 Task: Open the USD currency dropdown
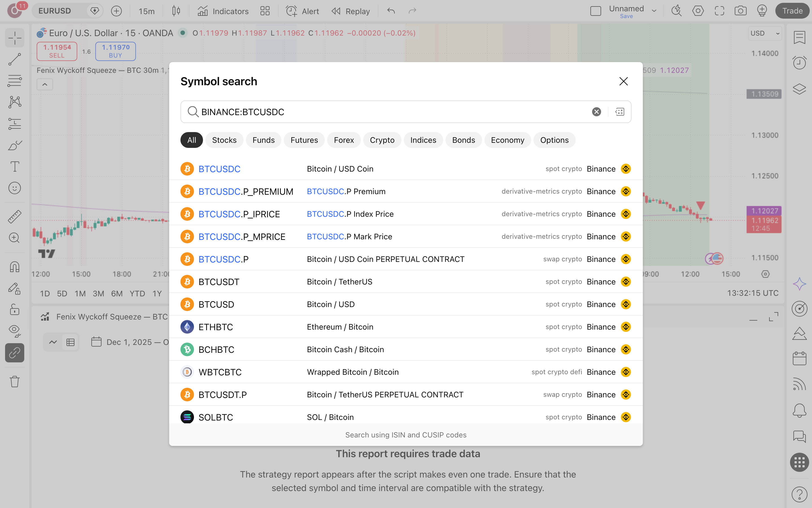[765, 33]
